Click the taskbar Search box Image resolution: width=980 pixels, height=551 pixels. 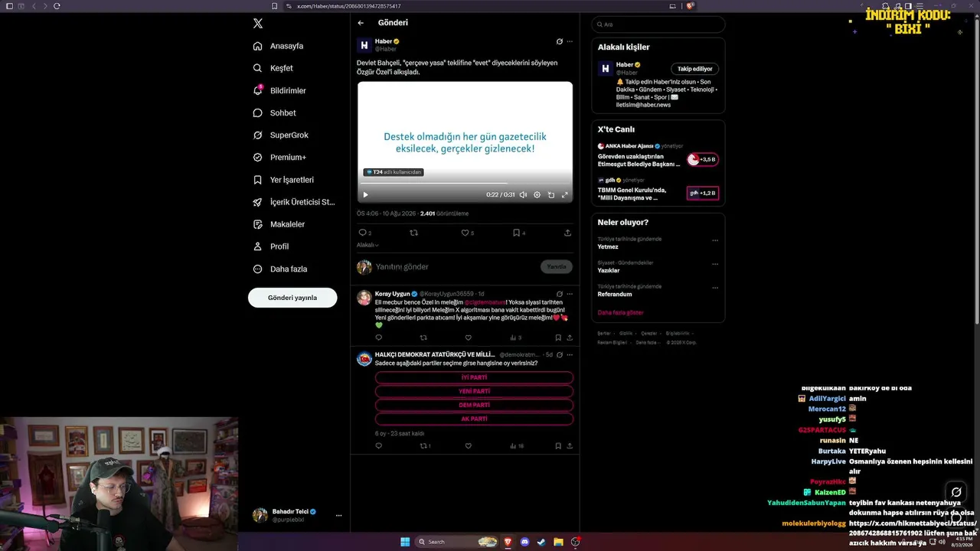[x=457, y=542]
